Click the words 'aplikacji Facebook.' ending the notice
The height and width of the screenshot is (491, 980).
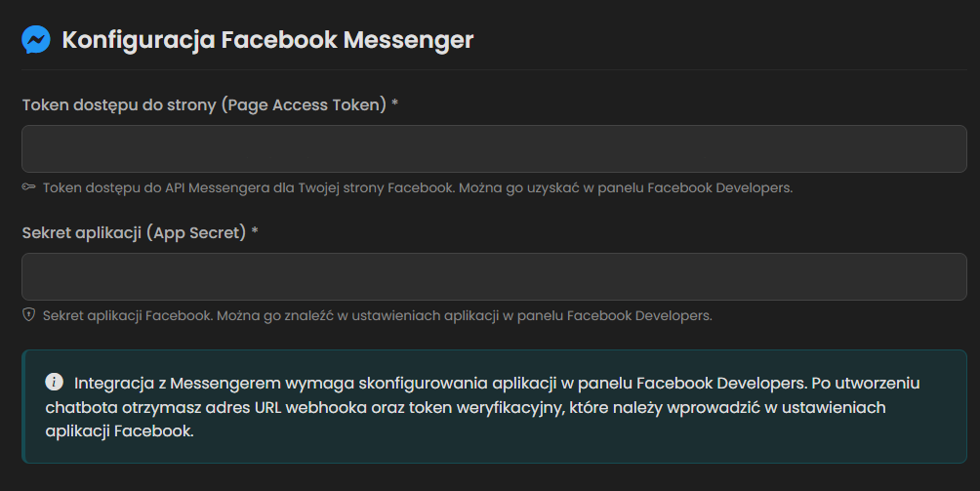pos(120,430)
